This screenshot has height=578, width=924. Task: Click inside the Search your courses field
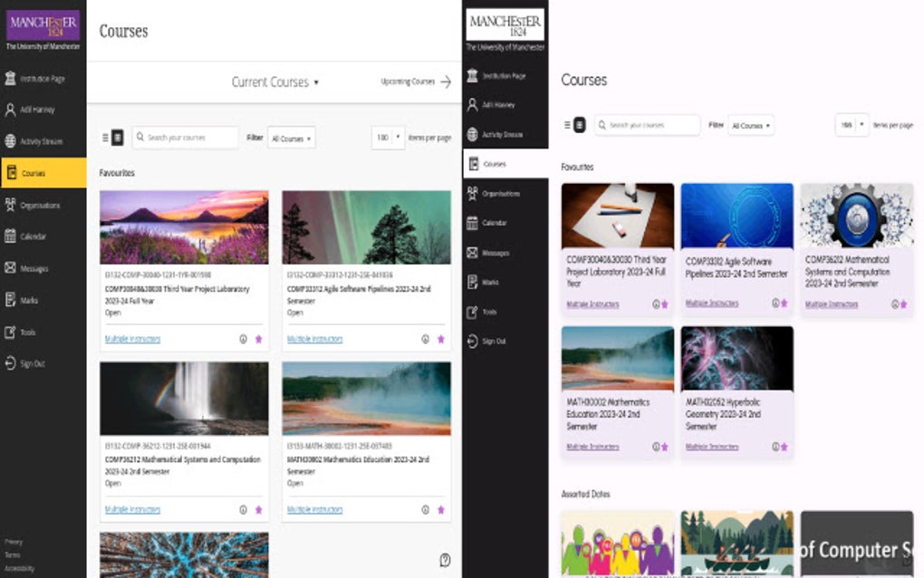186,138
